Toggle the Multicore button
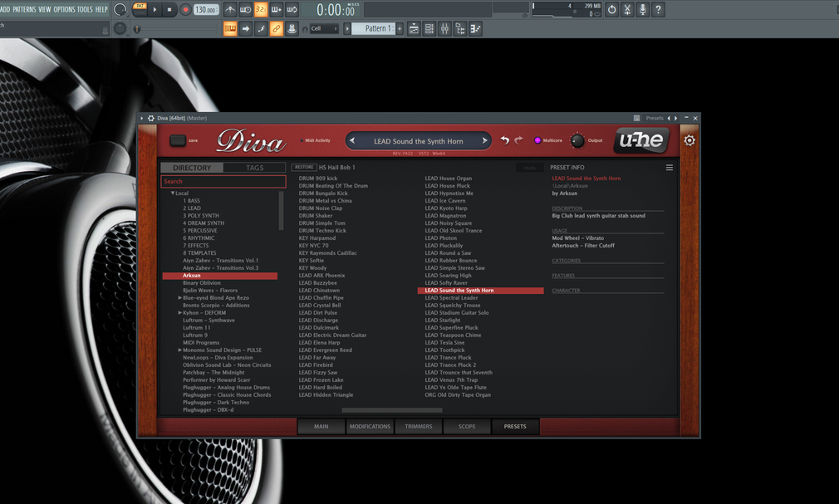 point(537,140)
